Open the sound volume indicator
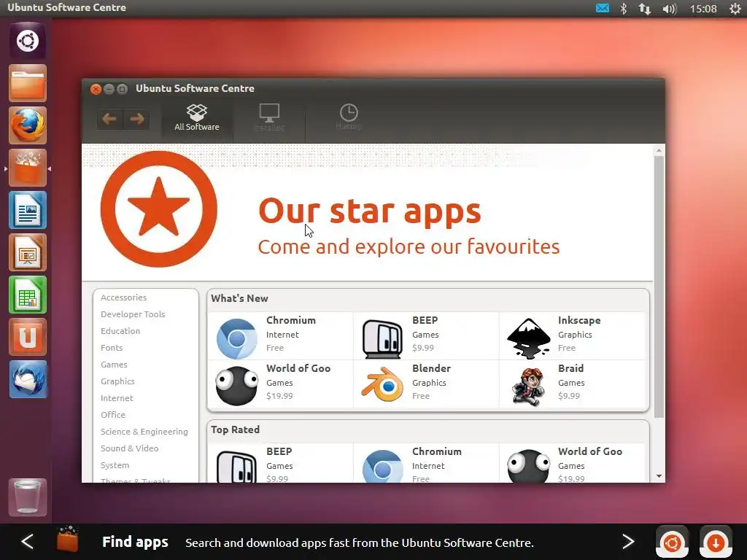Screen dimensions: 747x560 [670, 9]
